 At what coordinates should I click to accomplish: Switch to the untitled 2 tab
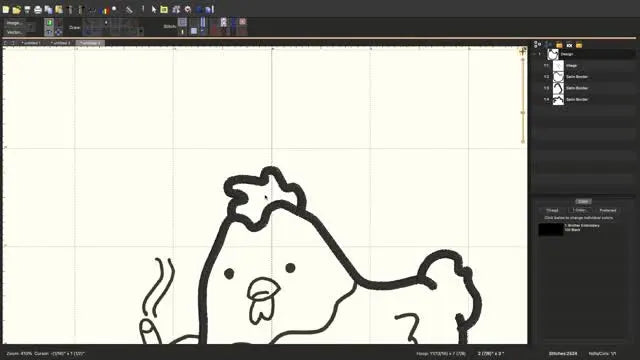point(60,43)
